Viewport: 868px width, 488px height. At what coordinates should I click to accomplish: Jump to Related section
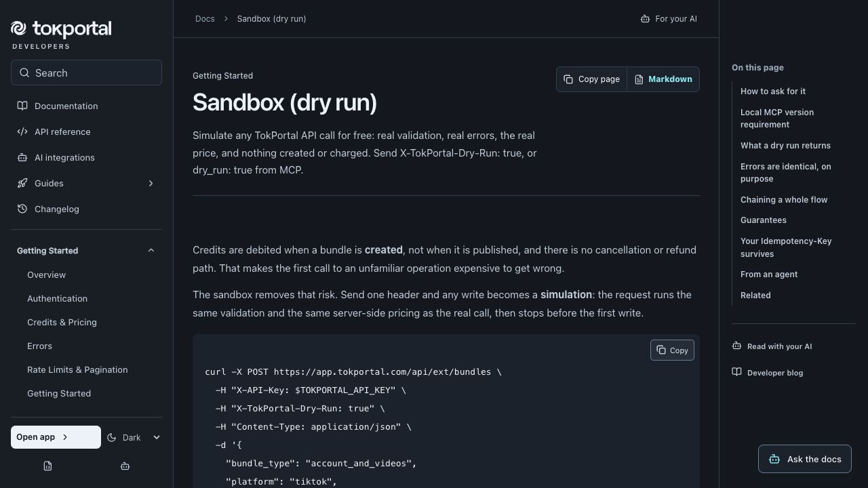755,295
